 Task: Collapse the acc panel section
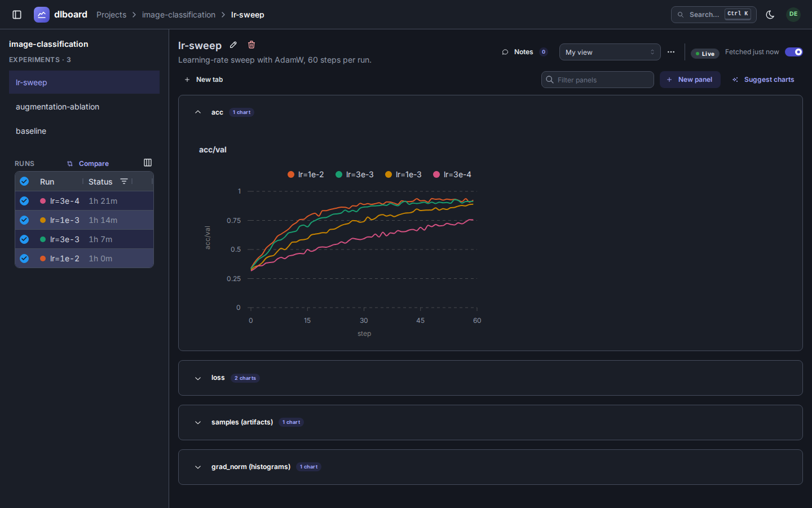tap(198, 112)
